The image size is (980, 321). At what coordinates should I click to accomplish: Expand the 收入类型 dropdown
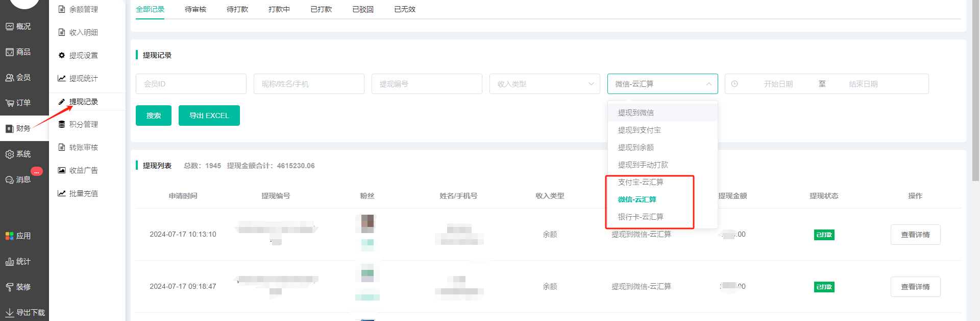tap(544, 84)
